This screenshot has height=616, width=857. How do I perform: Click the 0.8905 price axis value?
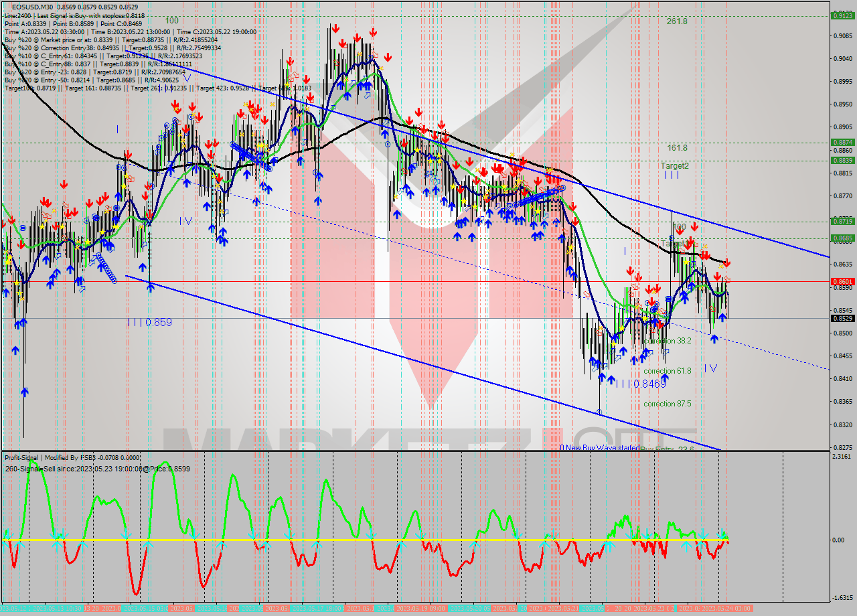[x=842, y=127]
